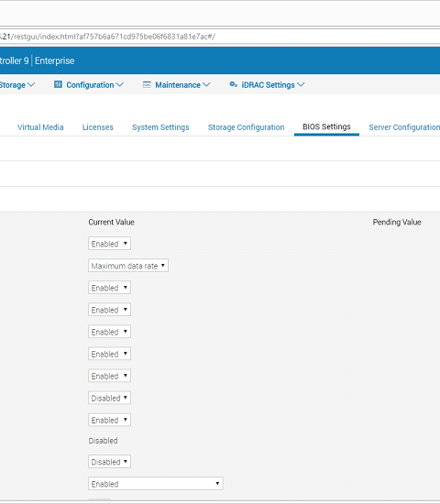Image resolution: width=440 pixels, height=504 pixels.
Task: Open the Disabled dropdown just below the plain Disabled text
Action: pos(109,462)
